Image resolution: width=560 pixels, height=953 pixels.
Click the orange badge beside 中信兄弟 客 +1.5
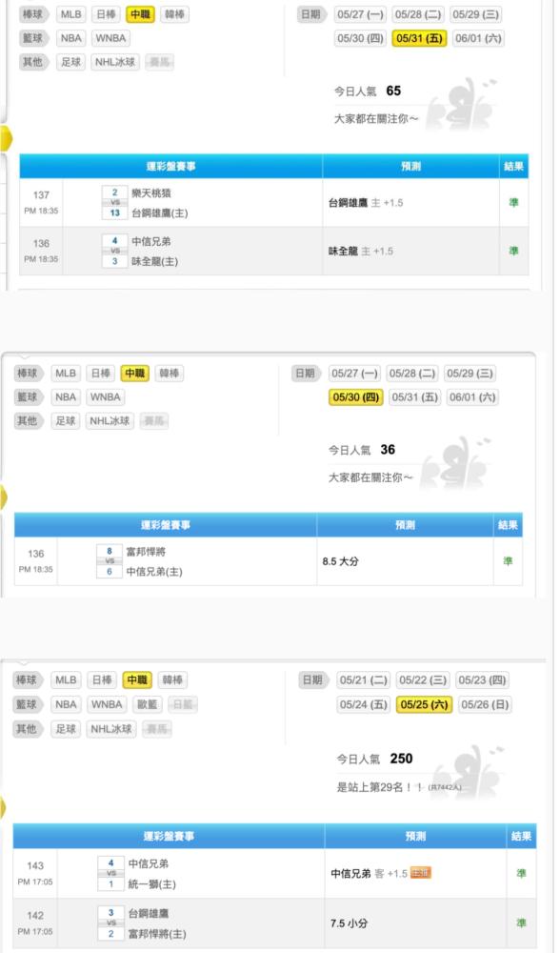(420, 873)
